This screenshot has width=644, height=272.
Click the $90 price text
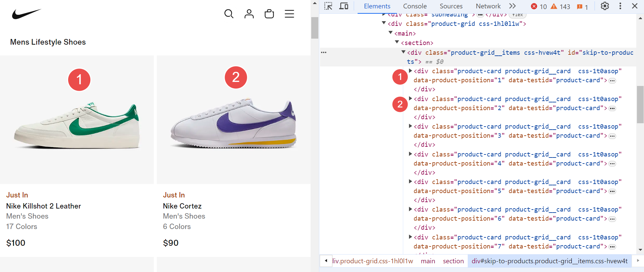pyautogui.click(x=171, y=243)
